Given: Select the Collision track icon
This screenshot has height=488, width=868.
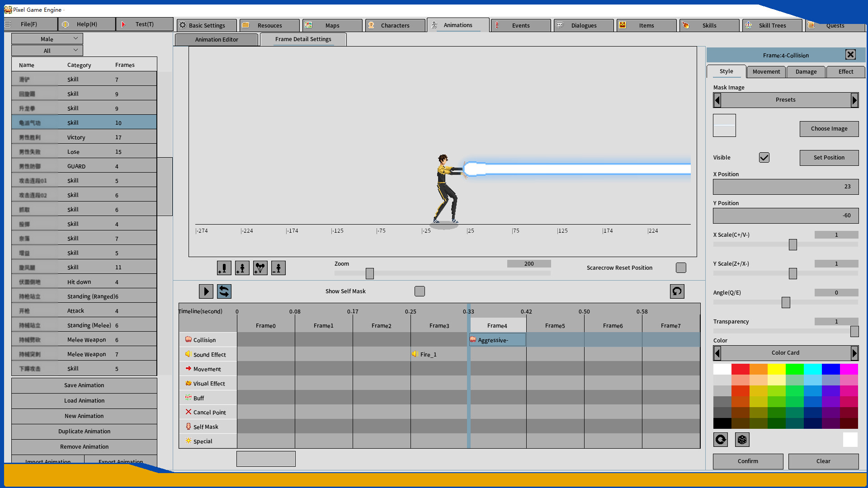Looking at the screenshot, I should pos(189,339).
